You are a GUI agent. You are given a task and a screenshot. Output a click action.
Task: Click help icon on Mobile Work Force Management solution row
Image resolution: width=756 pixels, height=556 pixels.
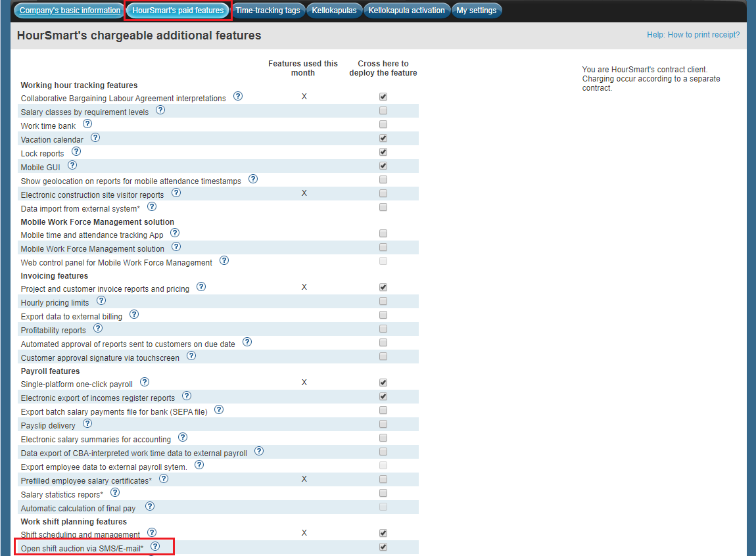point(176,246)
